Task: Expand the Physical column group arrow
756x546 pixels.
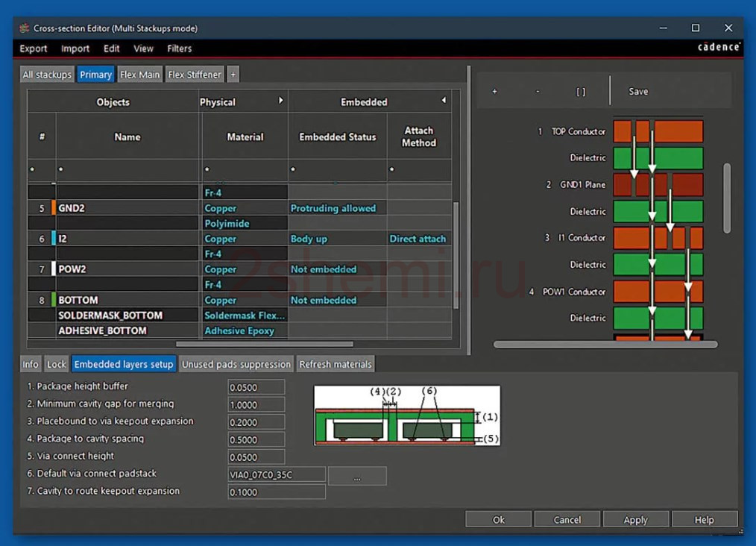Action: tap(280, 101)
